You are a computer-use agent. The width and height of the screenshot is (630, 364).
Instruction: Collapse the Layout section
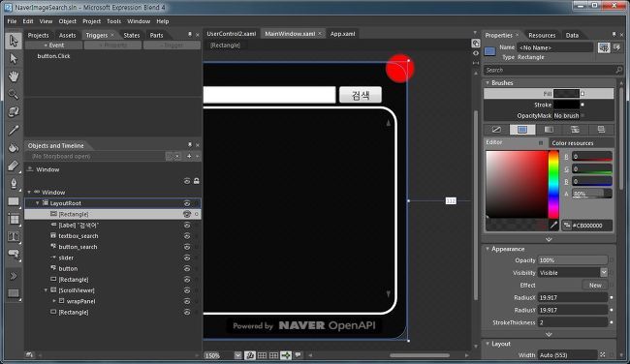pos(488,344)
